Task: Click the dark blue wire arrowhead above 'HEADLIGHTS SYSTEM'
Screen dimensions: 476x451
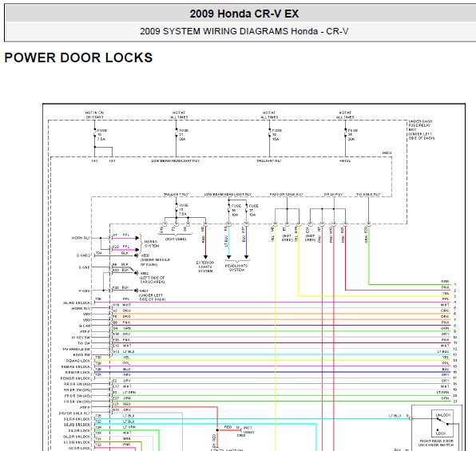Action: pos(247,257)
